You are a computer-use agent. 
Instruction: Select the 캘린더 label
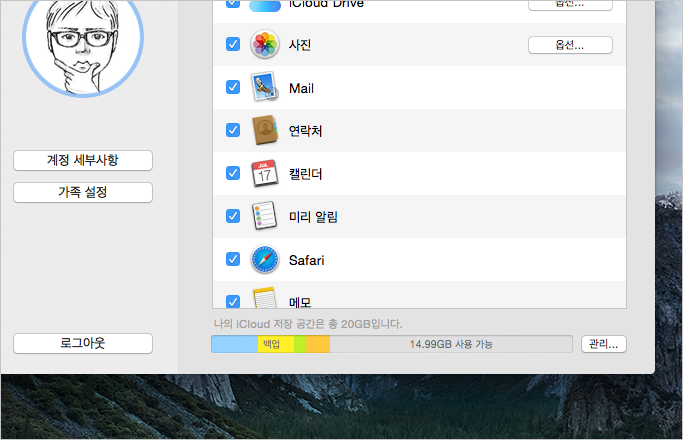coord(305,174)
